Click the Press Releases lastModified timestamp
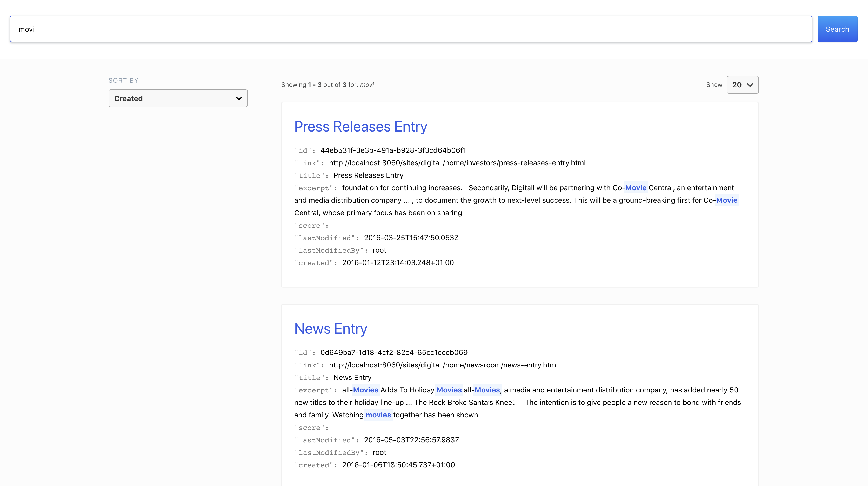The height and width of the screenshot is (486, 868). point(411,238)
